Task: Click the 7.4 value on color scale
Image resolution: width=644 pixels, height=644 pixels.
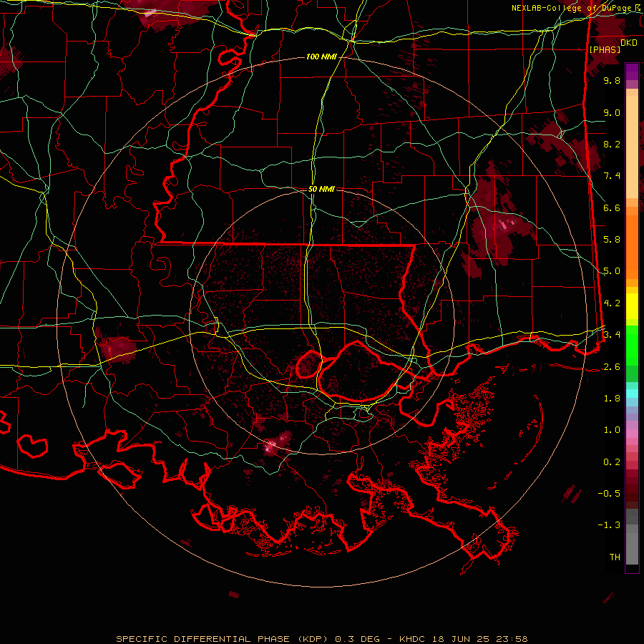Action: point(612,176)
